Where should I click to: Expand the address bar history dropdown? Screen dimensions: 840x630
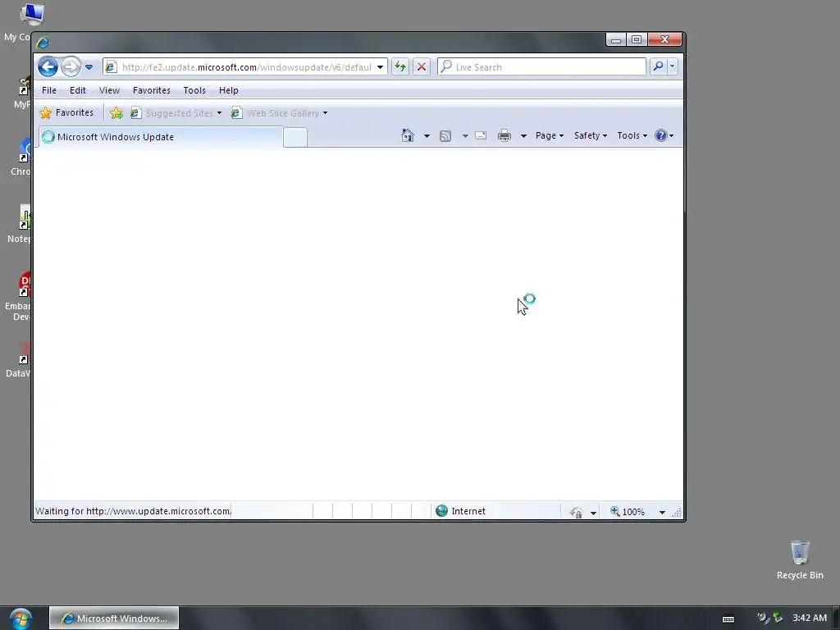380,67
